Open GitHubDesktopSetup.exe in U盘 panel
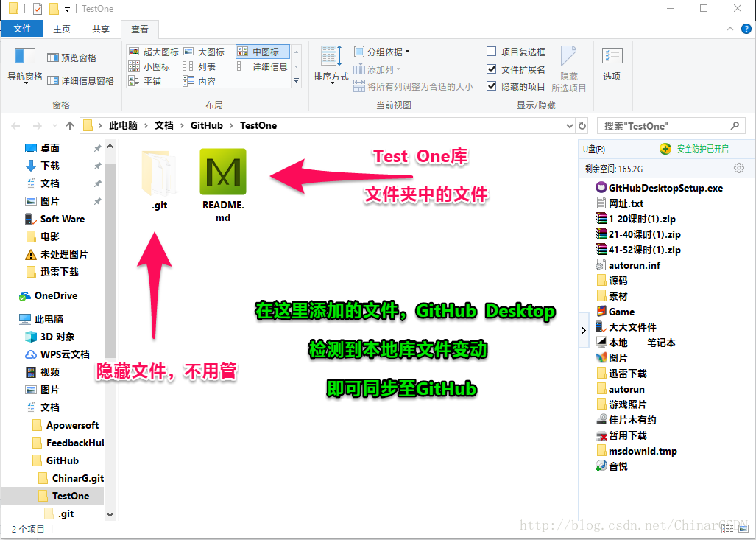The image size is (756, 540). [659, 188]
